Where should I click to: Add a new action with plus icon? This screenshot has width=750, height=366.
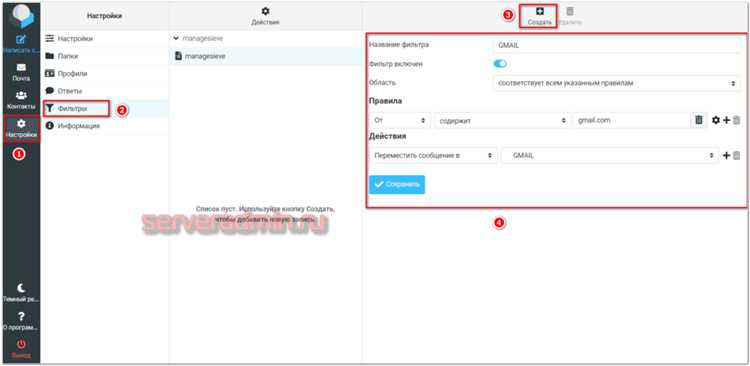tap(727, 155)
